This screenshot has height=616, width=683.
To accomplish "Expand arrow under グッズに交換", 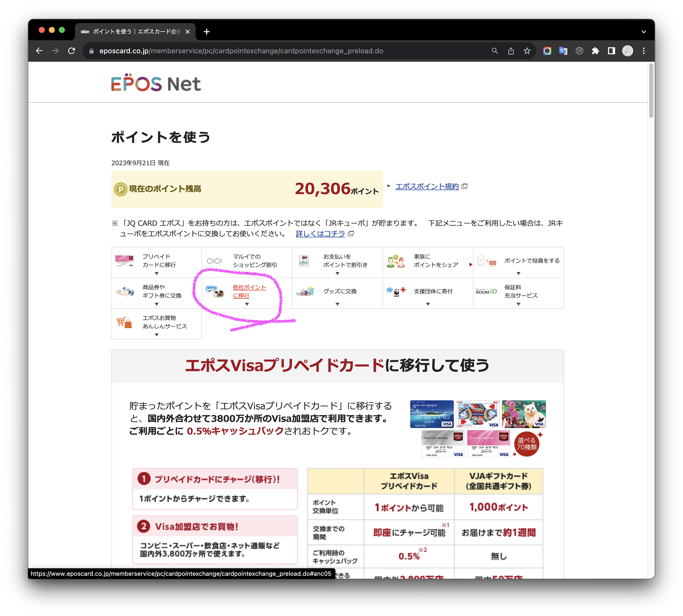I will click(337, 304).
